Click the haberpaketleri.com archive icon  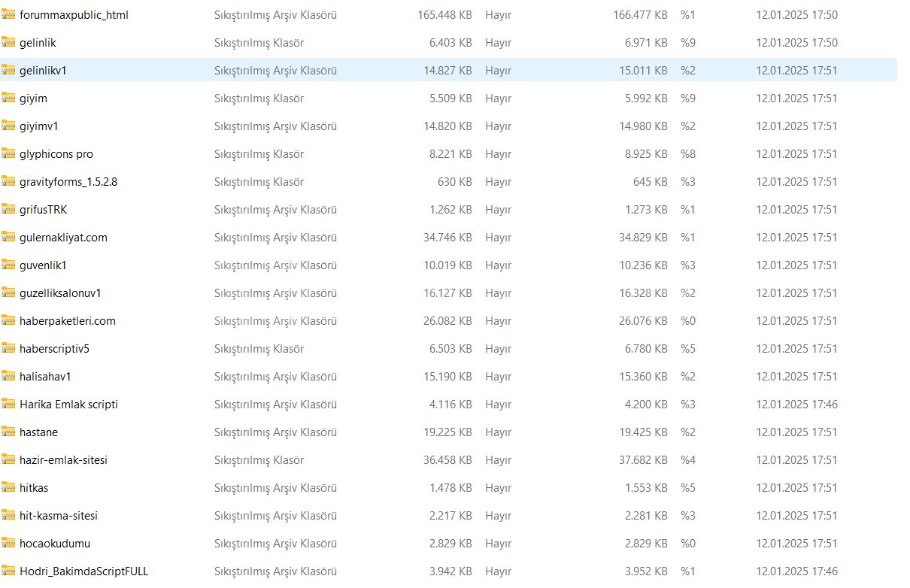pyautogui.click(x=8, y=320)
